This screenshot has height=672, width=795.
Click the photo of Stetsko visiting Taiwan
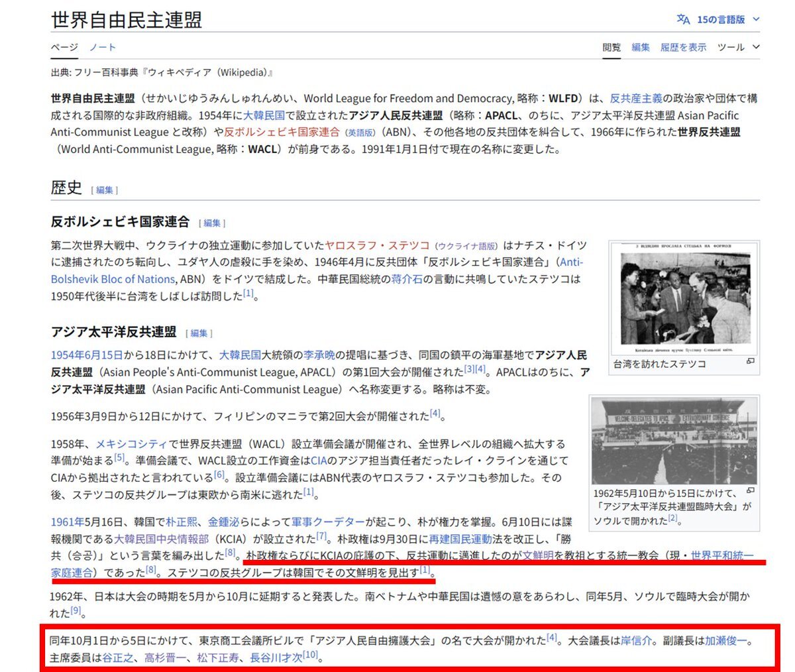(684, 298)
